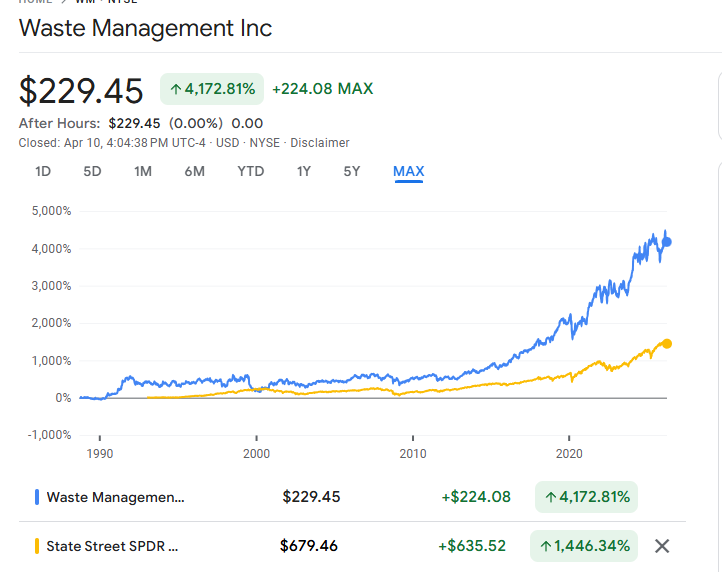Image resolution: width=722 pixels, height=572 pixels.
Task: Click the 2020 x-axis label
Action: click(x=569, y=454)
